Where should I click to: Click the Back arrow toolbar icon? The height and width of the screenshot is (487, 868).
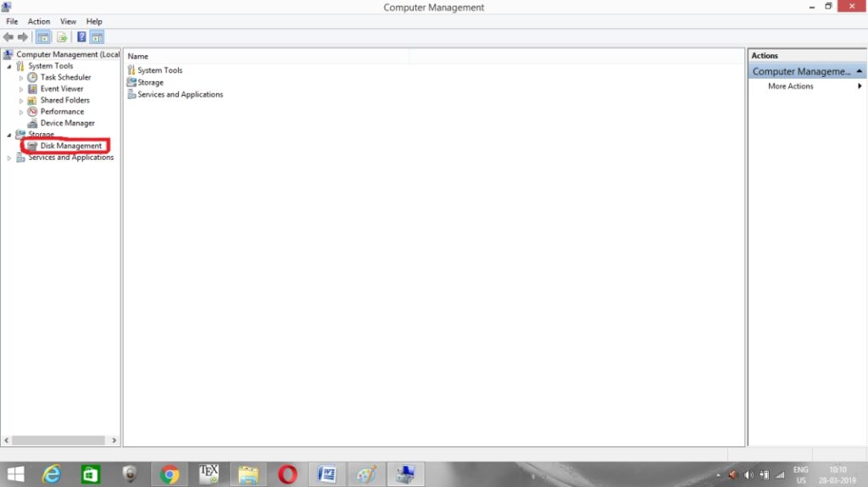[x=8, y=37]
